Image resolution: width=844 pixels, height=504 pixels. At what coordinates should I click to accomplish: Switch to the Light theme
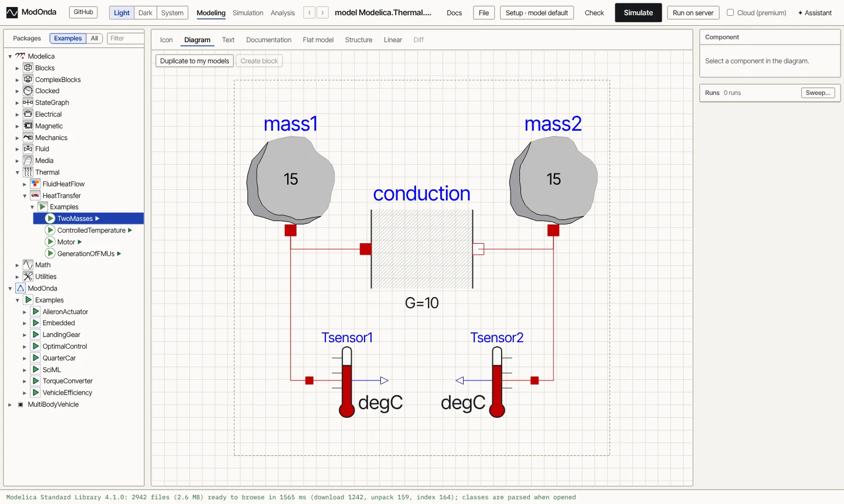122,13
